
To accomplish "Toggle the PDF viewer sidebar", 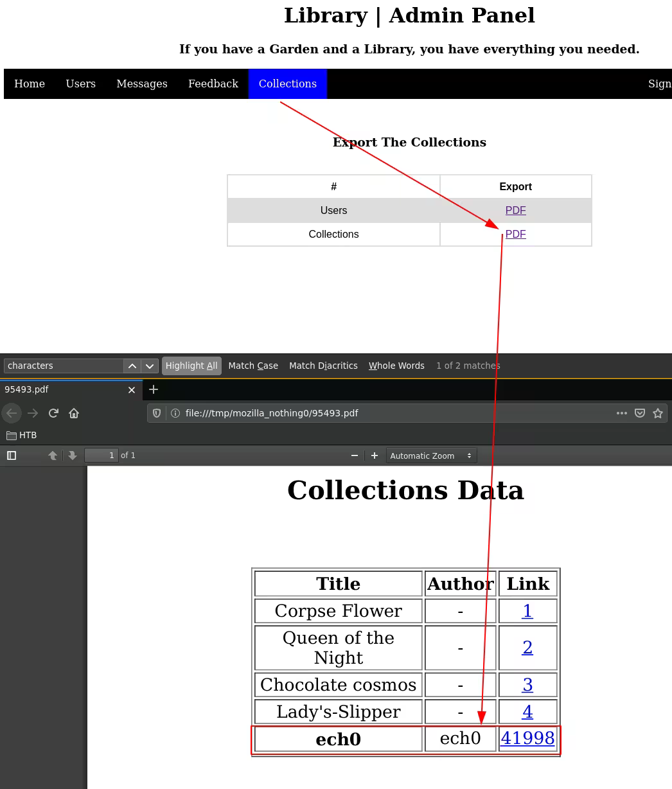I will tap(12, 456).
